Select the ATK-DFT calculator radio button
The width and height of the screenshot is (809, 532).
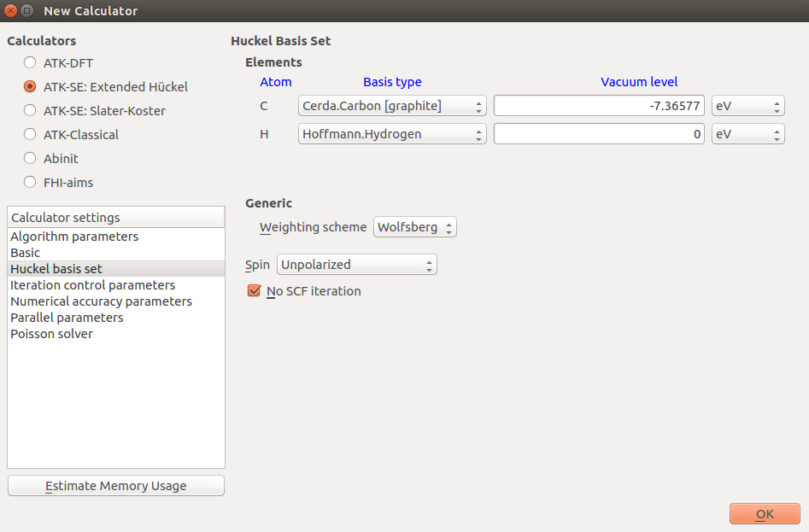click(x=30, y=63)
